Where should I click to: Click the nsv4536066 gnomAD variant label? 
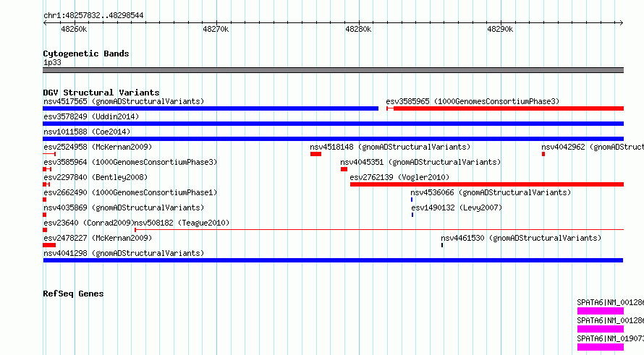[x=491, y=192]
